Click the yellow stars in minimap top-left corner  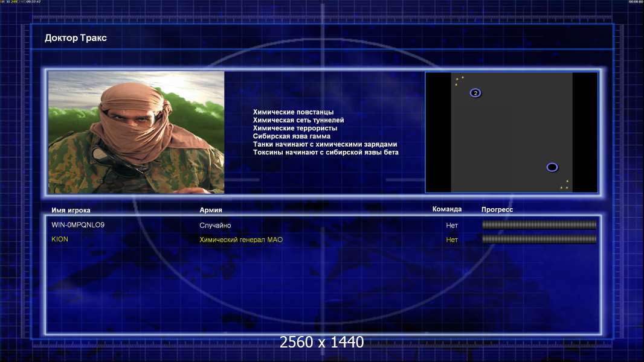point(459,80)
